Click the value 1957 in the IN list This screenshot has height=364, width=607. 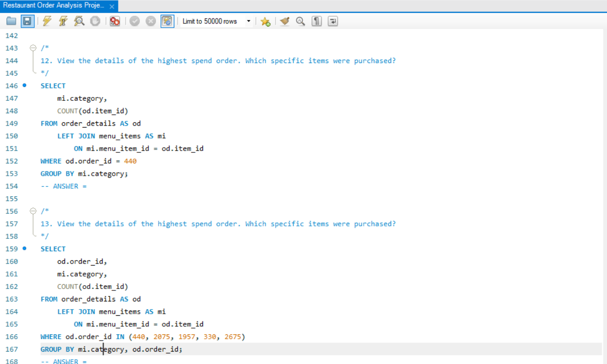click(x=187, y=337)
